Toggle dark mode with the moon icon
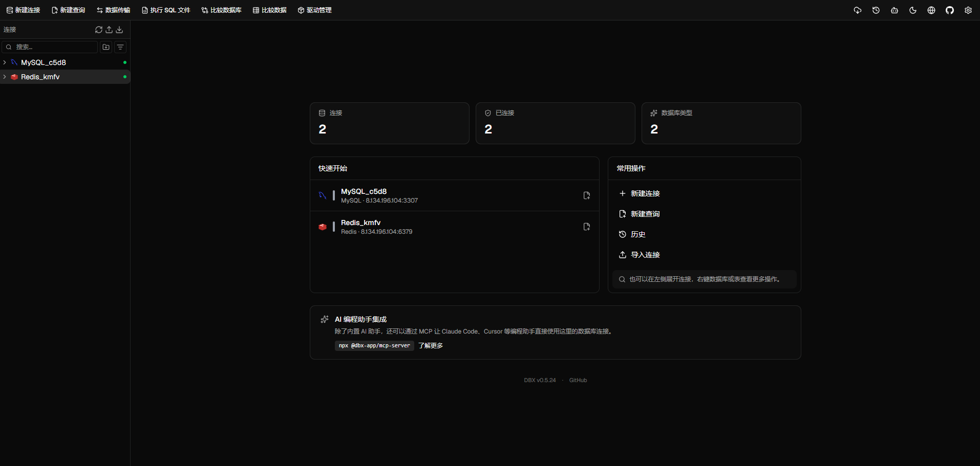 [x=913, y=10]
